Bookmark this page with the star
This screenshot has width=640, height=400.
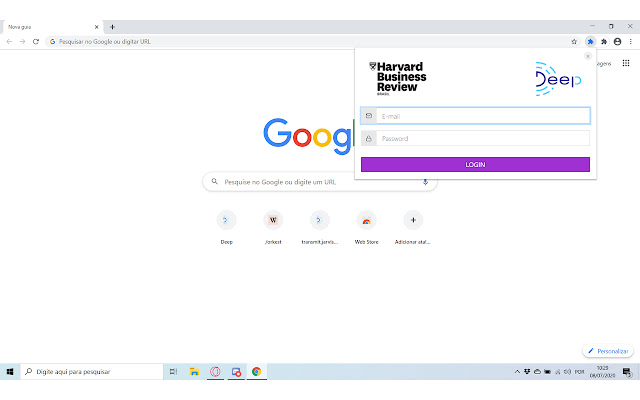point(574,42)
